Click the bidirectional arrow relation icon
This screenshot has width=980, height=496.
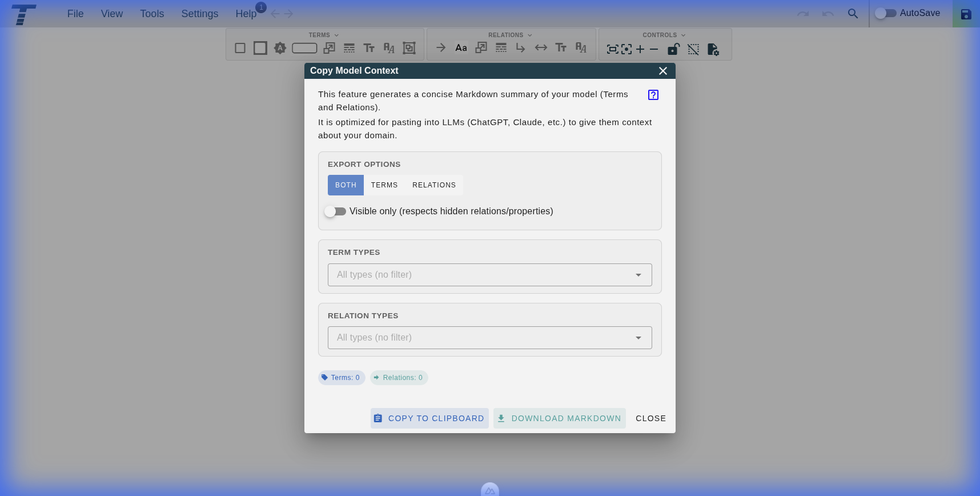tap(541, 48)
